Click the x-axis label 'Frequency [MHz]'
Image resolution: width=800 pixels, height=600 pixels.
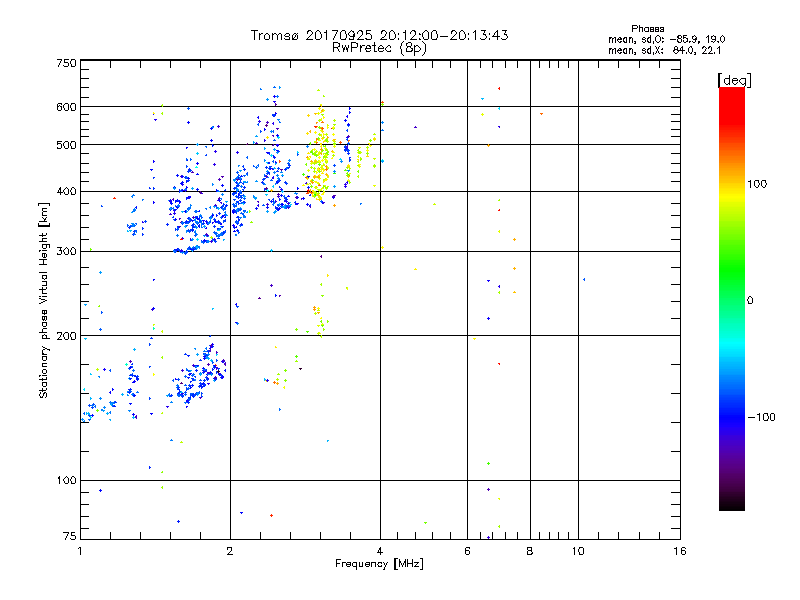pyautogui.click(x=379, y=564)
